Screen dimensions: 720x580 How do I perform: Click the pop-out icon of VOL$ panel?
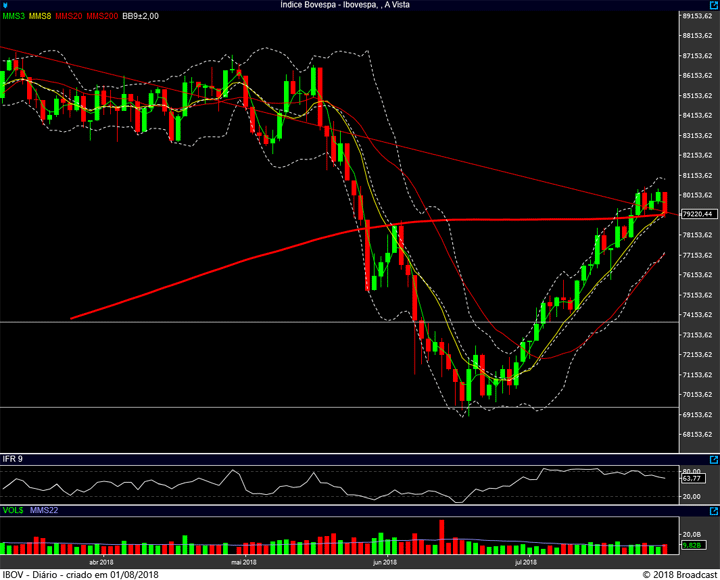[x=714, y=511]
